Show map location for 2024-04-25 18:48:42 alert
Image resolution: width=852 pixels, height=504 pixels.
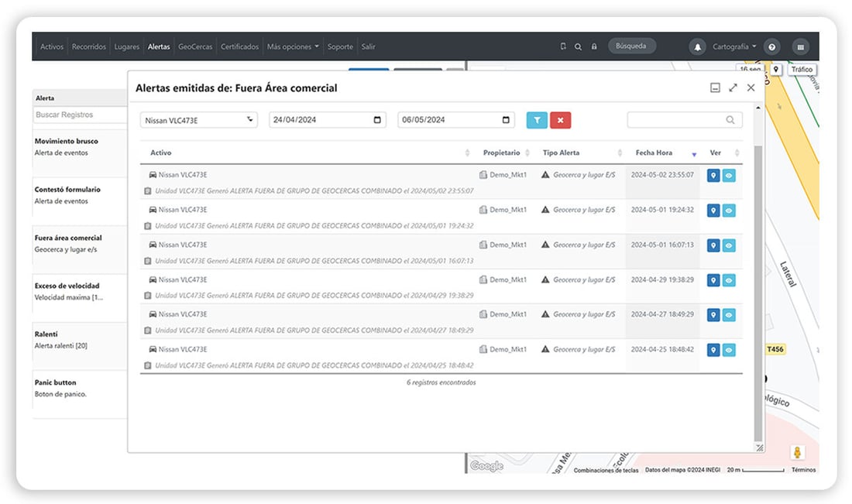713,350
